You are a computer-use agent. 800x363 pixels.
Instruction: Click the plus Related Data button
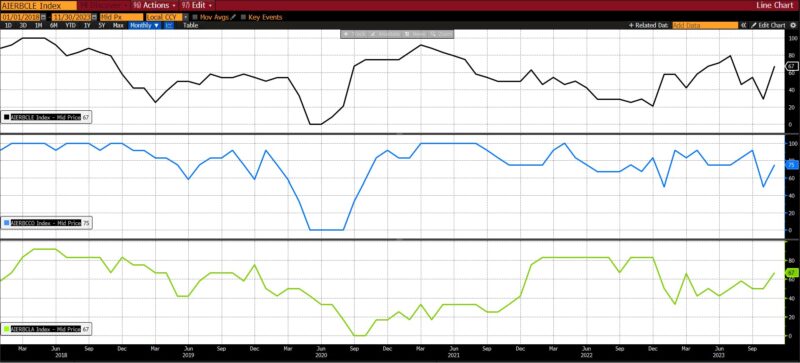pyautogui.click(x=648, y=25)
